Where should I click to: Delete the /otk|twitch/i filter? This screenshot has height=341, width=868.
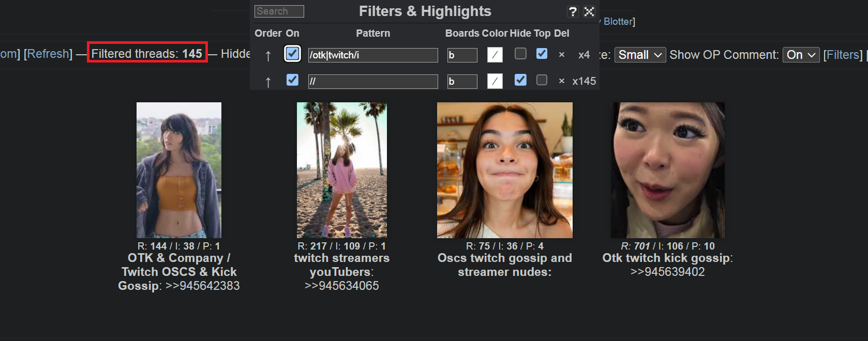[x=562, y=54]
